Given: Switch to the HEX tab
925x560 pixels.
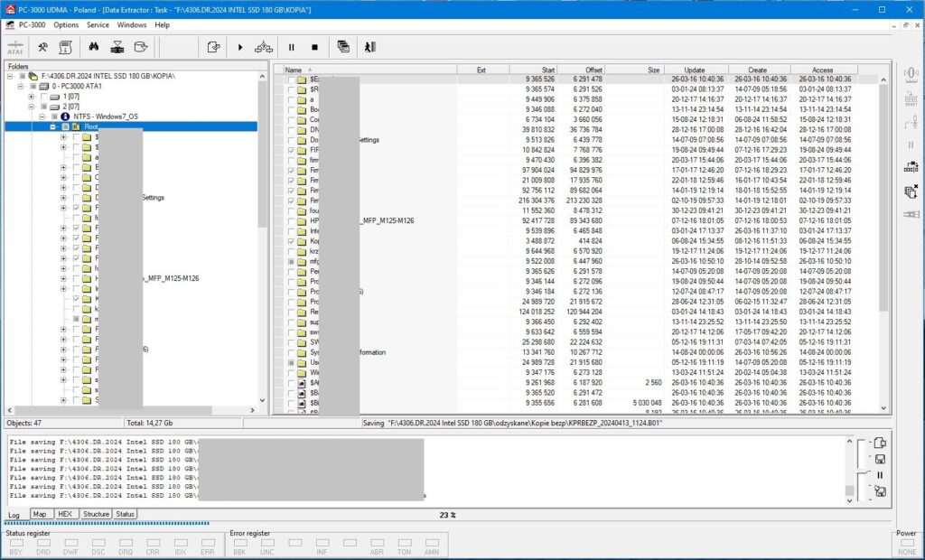Looking at the screenshot, I should (65, 514).
